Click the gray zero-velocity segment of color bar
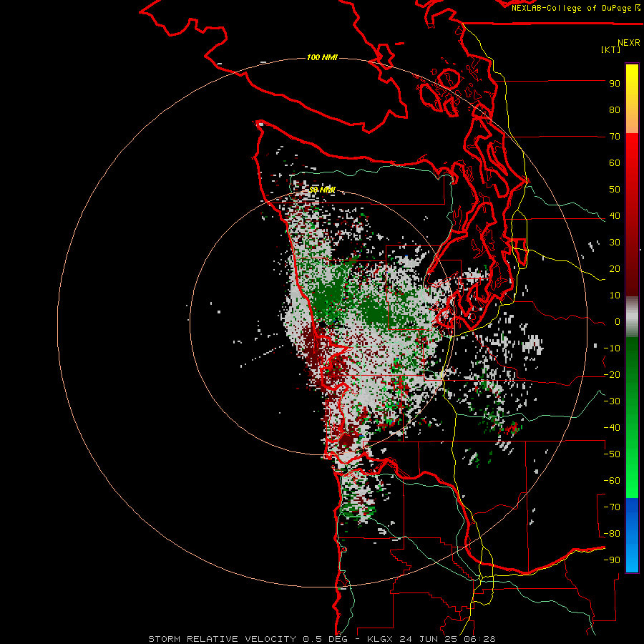 pos(632,318)
